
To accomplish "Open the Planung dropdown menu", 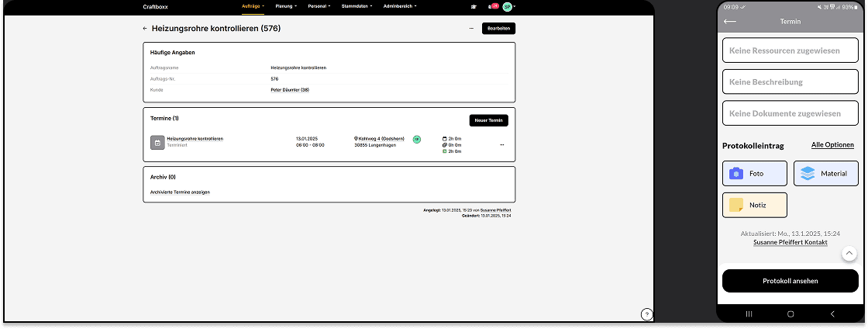I will tap(286, 6).
